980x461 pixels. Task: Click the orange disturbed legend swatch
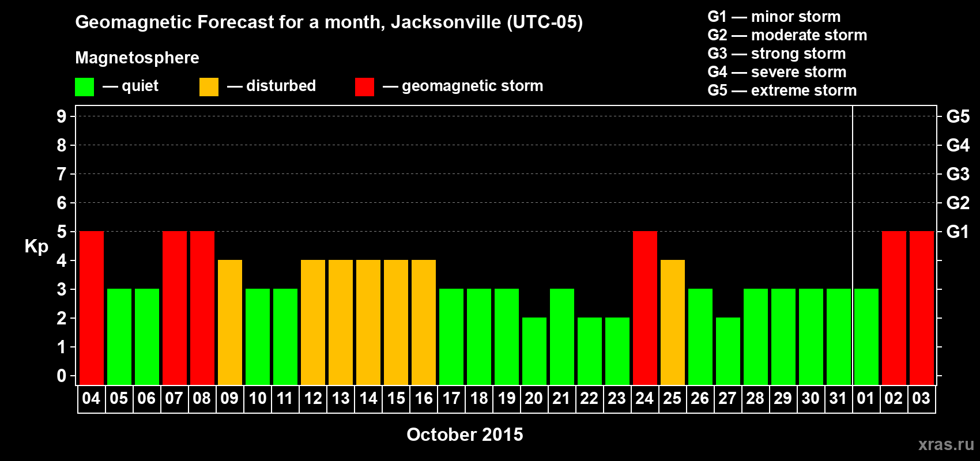(x=209, y=87)
